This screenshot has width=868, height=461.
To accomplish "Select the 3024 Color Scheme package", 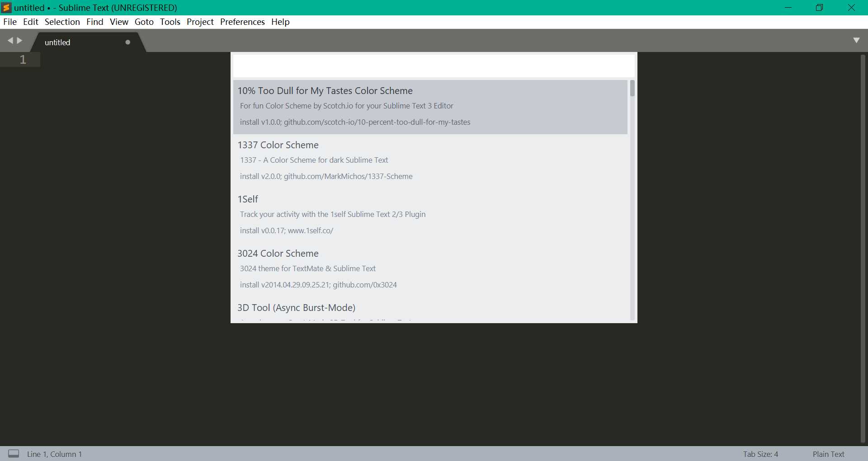I will point(430,269).
